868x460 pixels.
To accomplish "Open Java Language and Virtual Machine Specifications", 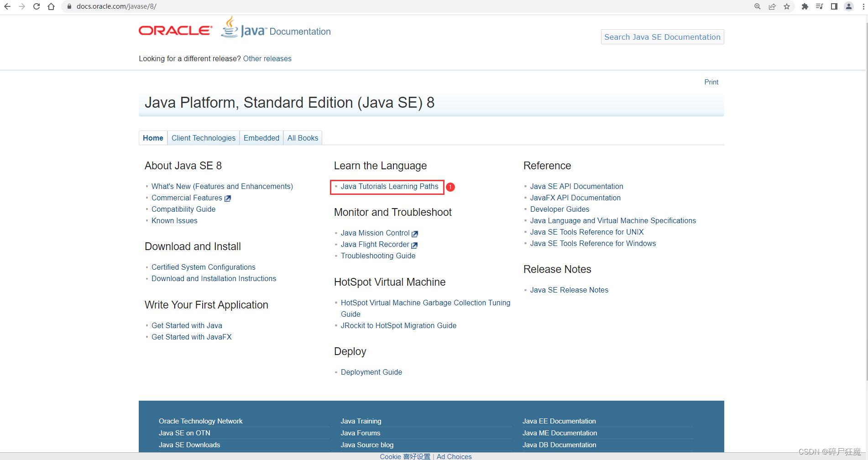I will click(613, 220).
